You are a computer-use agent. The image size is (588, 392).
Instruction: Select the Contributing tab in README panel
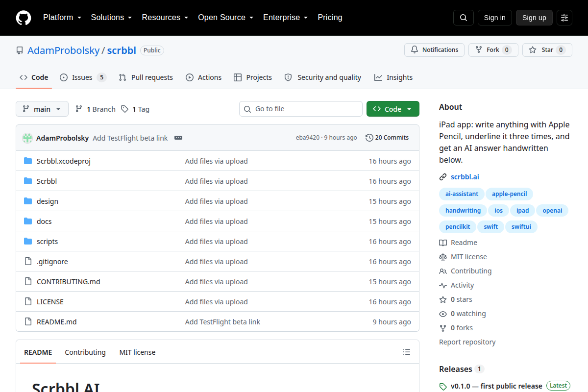[x=85, y=352]
